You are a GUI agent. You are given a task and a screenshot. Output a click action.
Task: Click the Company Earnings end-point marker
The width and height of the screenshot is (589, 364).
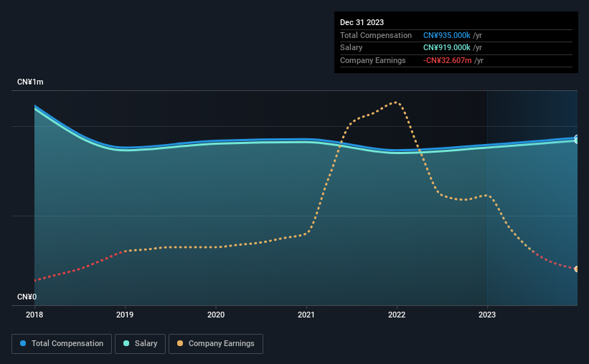pyautogui.click(x=576, y=269)
